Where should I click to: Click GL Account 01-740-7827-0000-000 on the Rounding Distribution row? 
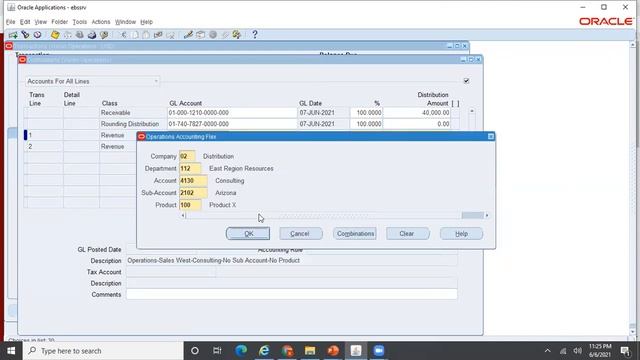232,124
